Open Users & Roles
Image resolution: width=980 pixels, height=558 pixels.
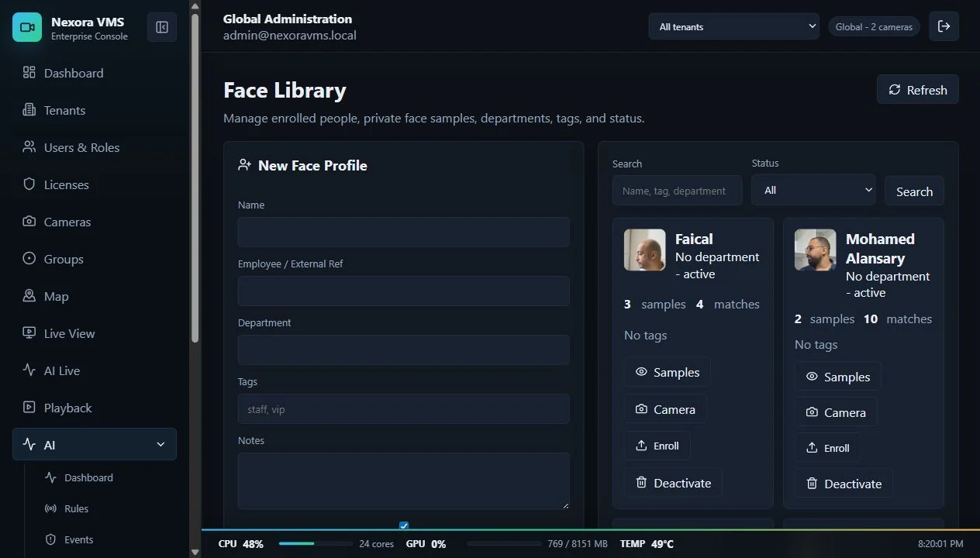[x=95, y=147]
